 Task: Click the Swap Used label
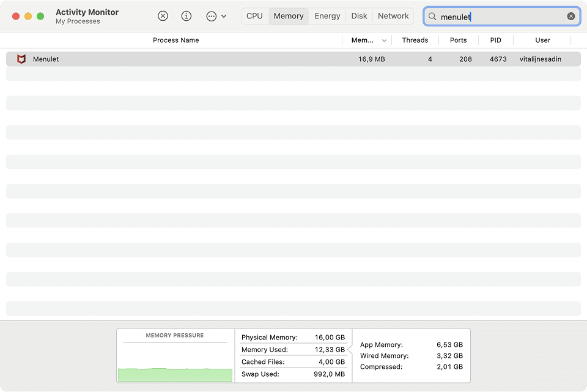[x=260, y=374]
